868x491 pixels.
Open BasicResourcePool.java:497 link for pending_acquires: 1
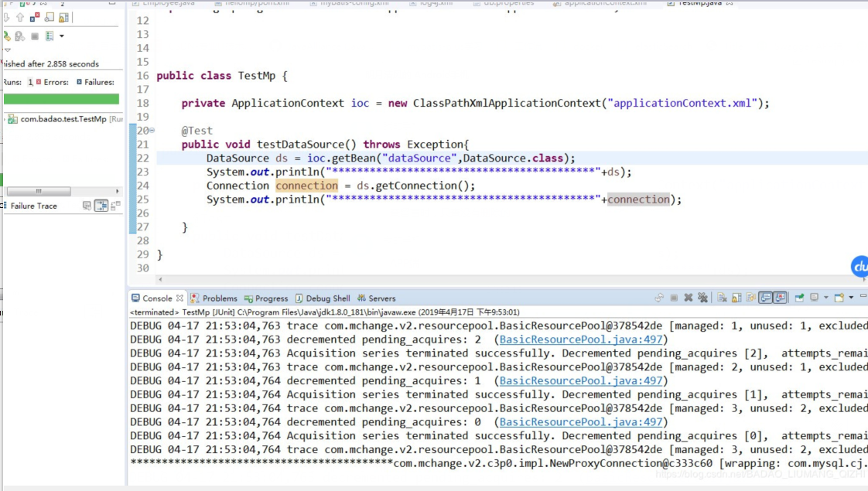[581, 381]
